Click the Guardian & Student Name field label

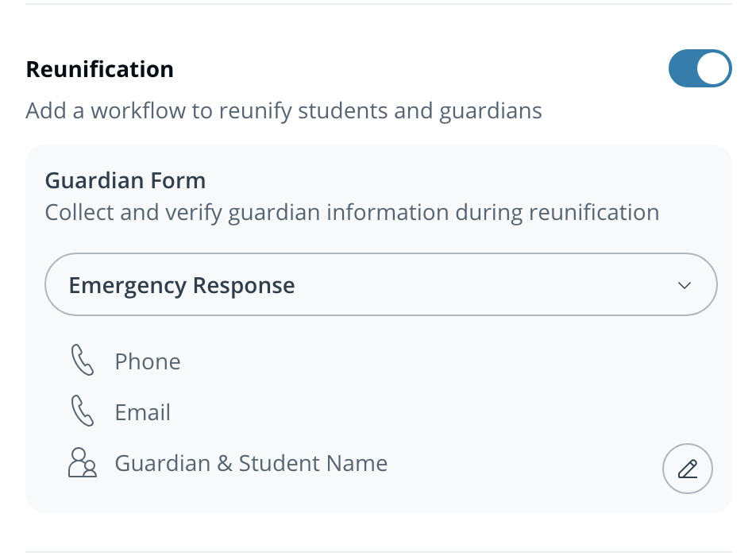[x=251, y=463]
